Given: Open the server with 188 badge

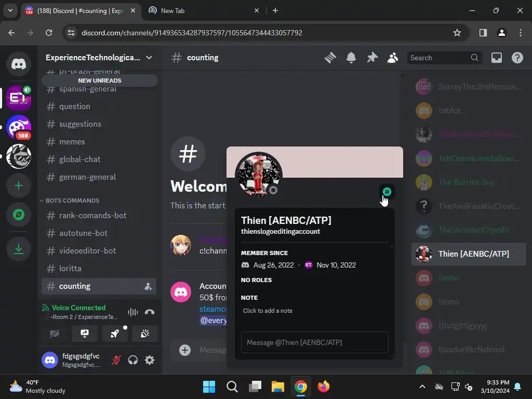Looking at the screenshot, I should (x=19, y=127).
